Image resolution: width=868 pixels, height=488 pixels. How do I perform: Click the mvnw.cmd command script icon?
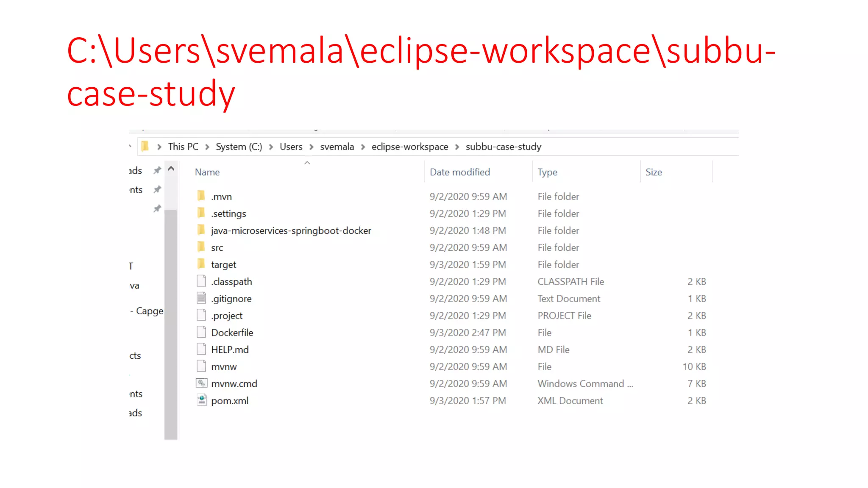(x=202, y=383)
